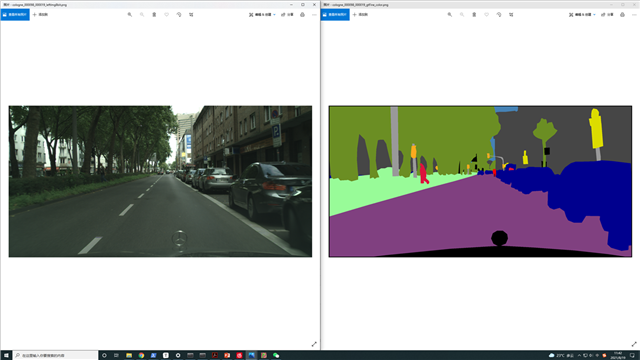Favorite the segmentation image in right window
Viewport: 640px width, 360px height.
tap(487, 15)
